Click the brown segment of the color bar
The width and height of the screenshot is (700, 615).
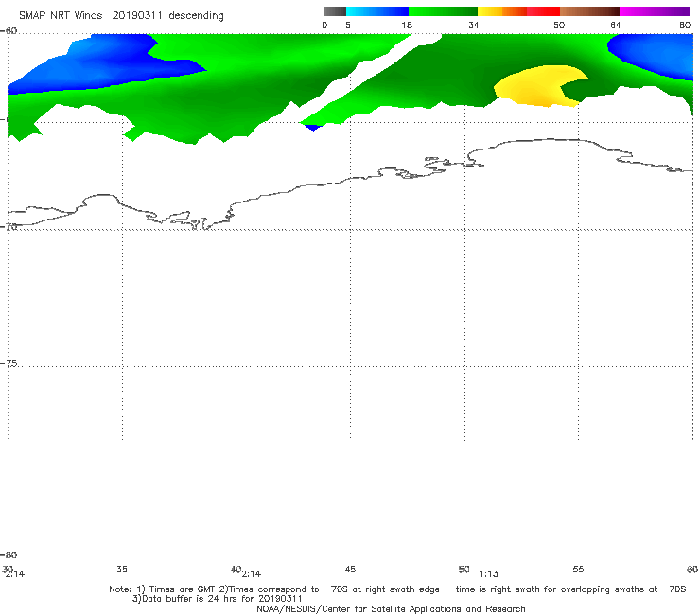tap(589, 11)
